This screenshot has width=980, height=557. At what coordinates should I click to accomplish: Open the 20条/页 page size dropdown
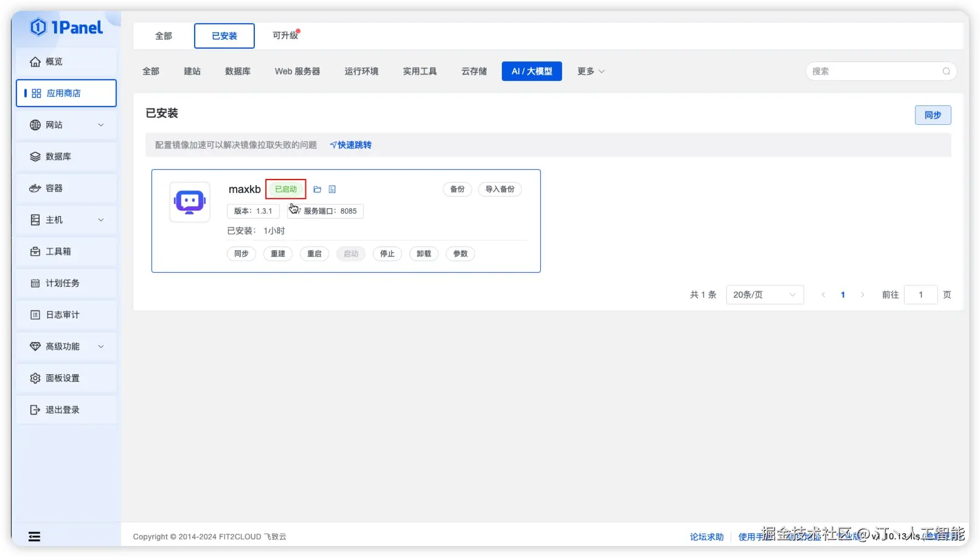click(765, 295)
